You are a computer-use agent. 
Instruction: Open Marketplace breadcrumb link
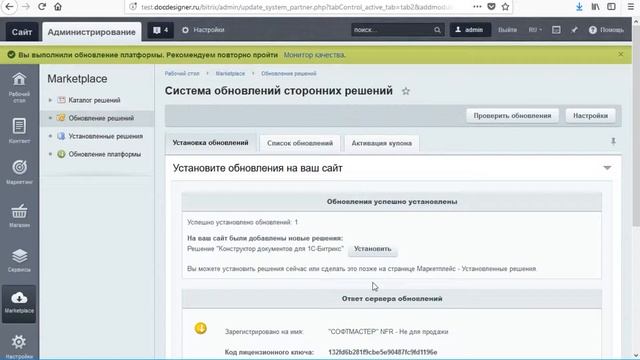(230, 73)
